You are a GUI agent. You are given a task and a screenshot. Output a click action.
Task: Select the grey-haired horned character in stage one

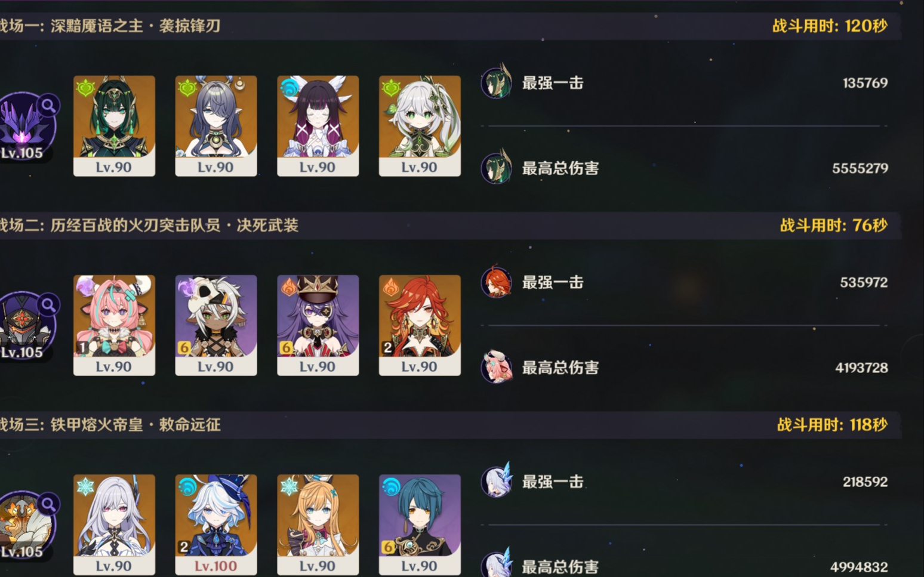click(216, 126)
